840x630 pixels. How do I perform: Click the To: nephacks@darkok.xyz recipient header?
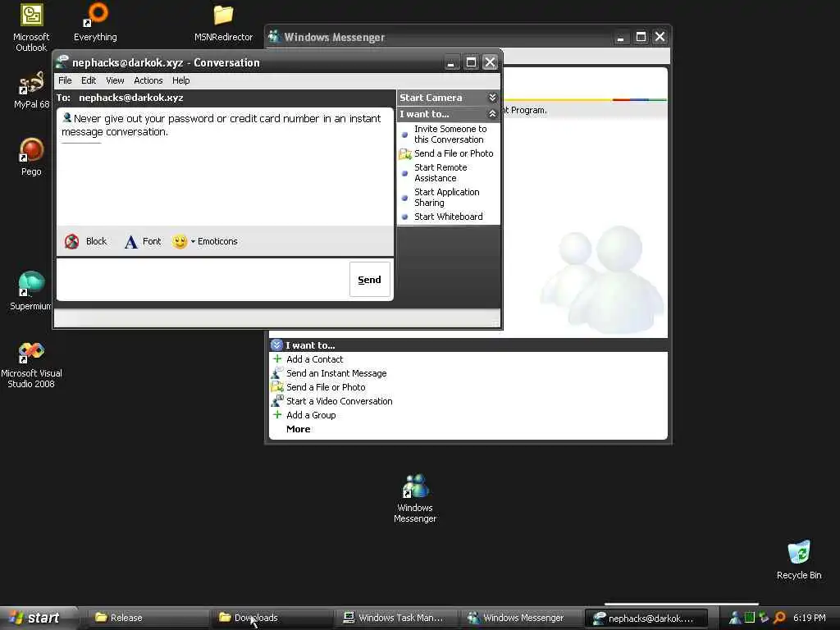pos(120,98)
